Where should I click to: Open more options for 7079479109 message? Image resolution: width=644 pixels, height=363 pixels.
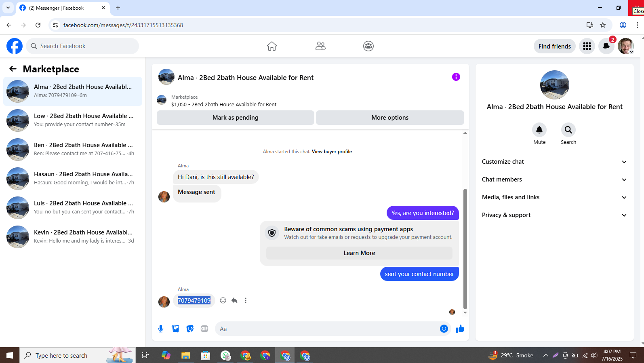coord(246,300)
